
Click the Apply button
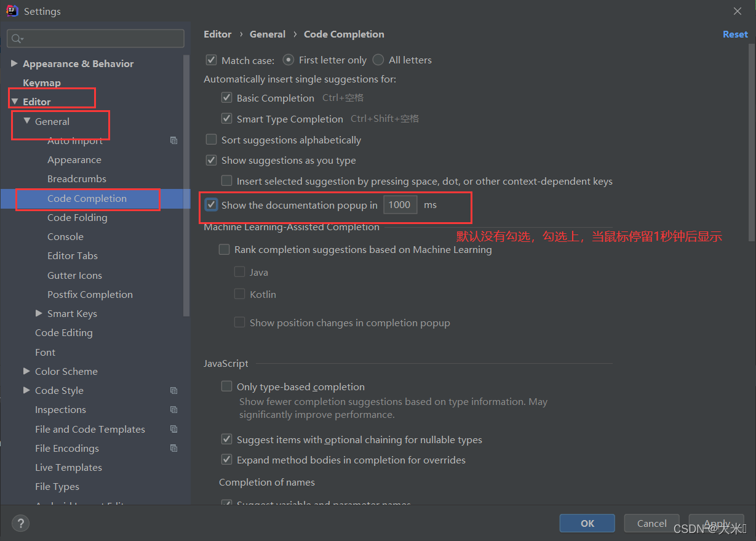717,523
